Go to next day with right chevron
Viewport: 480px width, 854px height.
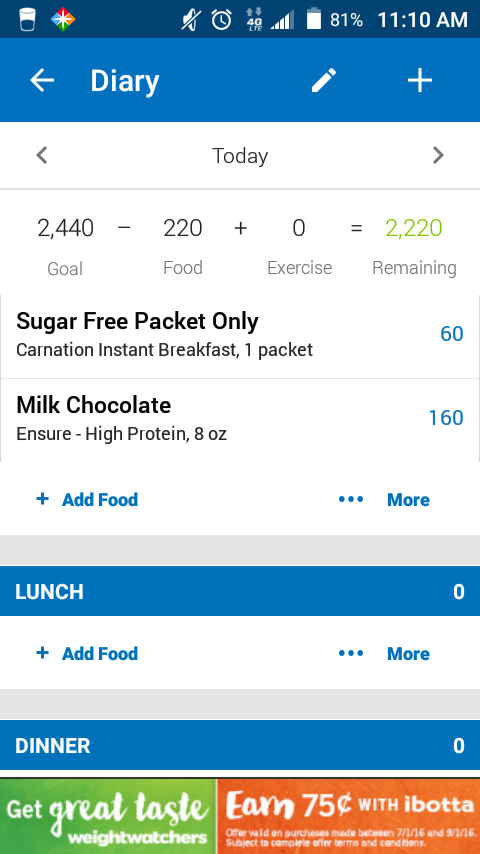click(438, 156)
